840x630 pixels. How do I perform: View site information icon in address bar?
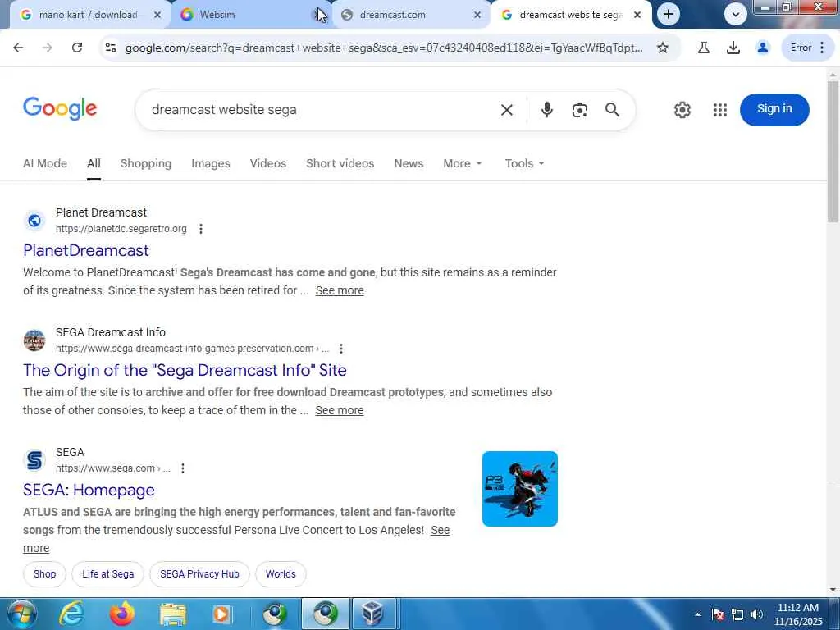(x=111, y=48)
